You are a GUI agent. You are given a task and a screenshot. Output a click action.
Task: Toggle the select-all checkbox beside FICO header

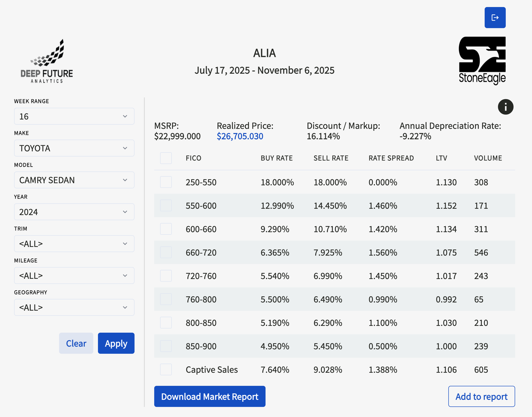[166, 158]
